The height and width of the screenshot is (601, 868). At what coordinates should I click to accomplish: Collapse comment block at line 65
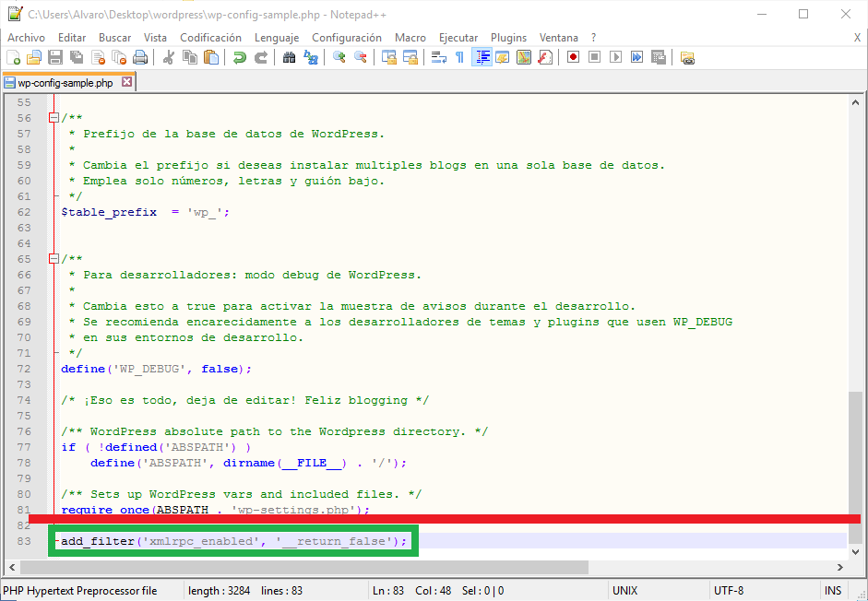[x=54, y=259]
